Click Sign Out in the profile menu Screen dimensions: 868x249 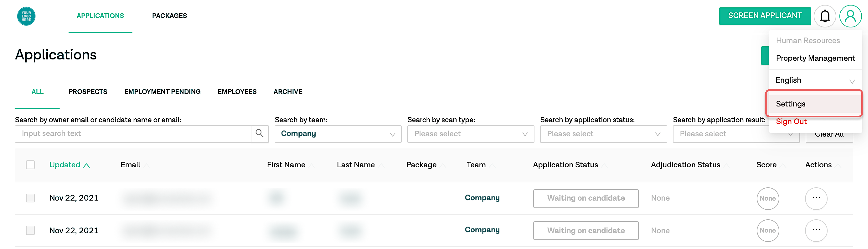click(791, 122)
